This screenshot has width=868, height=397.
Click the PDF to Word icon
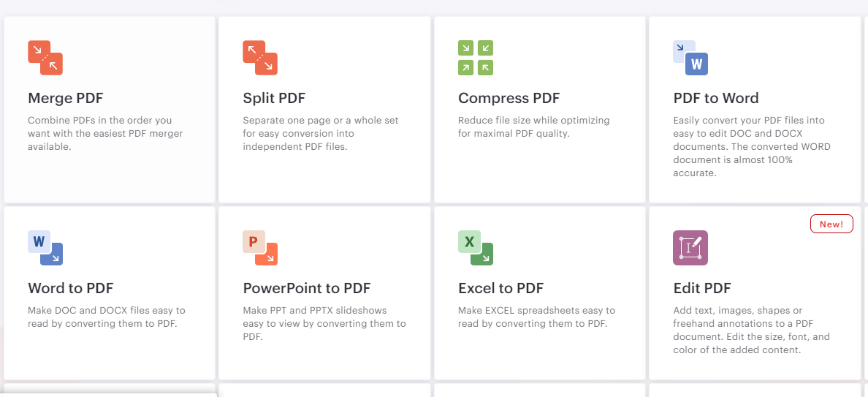point(690,58)
